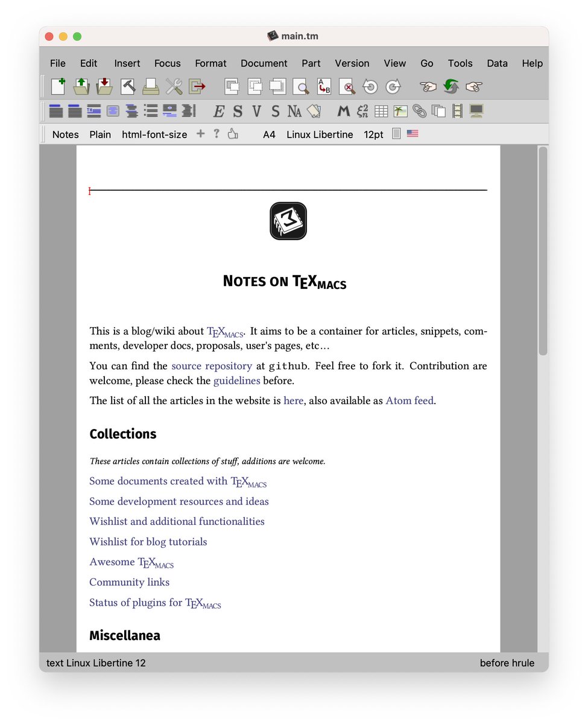This screenshot has height=724, width=588.
Task: Click the xi formula math icon
Action: point(362,111)
